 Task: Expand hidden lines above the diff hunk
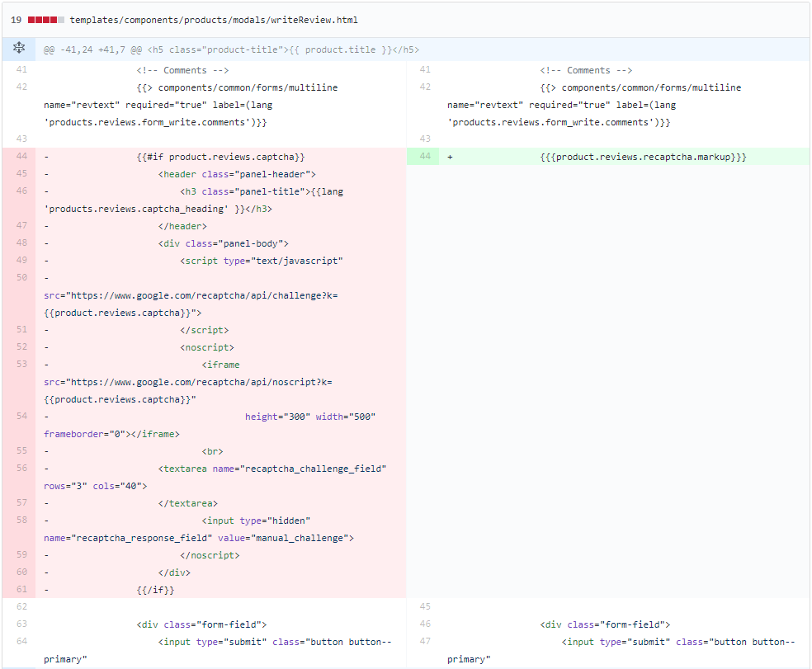(18, 49)
